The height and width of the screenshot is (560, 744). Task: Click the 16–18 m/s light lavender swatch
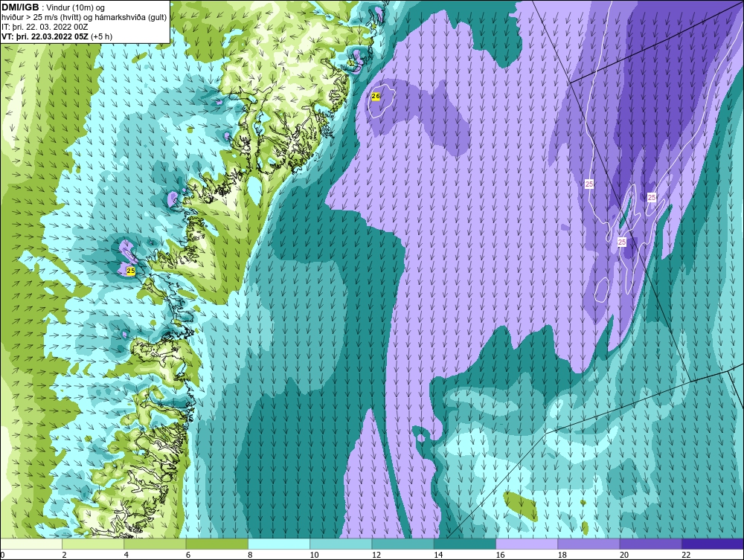527,544
